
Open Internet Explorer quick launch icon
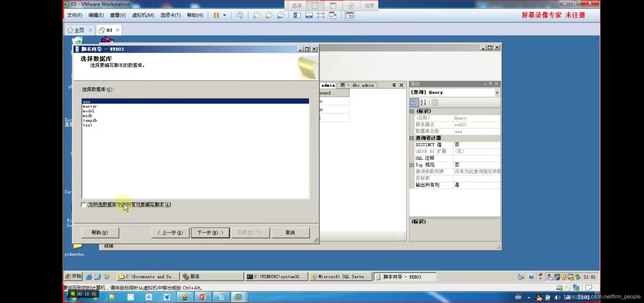[x=89, y=277]
